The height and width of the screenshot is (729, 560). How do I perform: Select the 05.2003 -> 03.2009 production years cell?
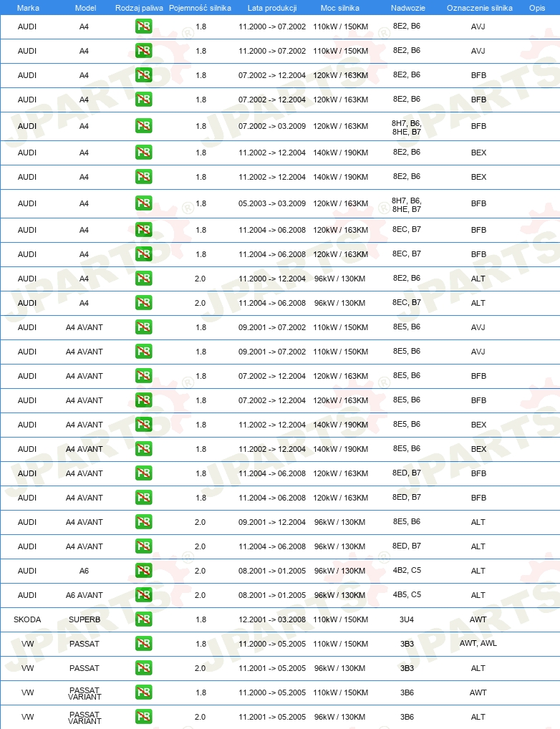tap(272, 203)
